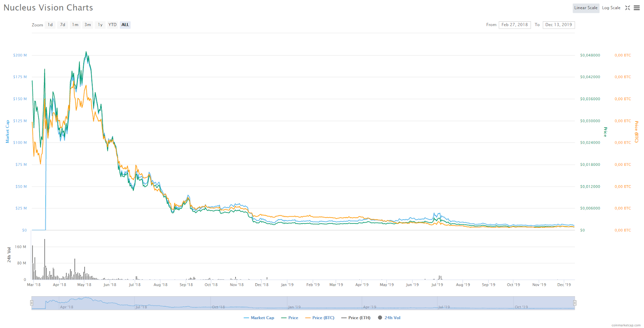Click the 80 M volume axis label

(22, 263)
